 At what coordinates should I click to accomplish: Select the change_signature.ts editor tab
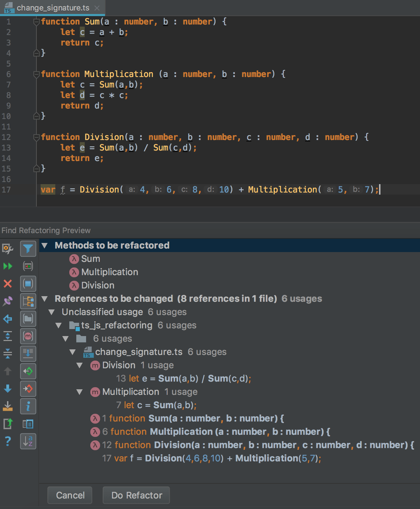tap(52, 8)
